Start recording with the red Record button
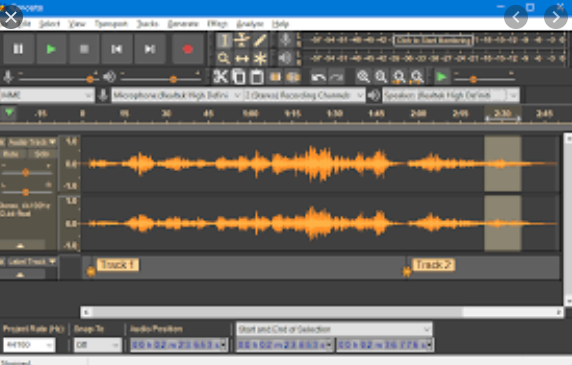The height and width of the screenshot is (365, 572). pos(188,49)
